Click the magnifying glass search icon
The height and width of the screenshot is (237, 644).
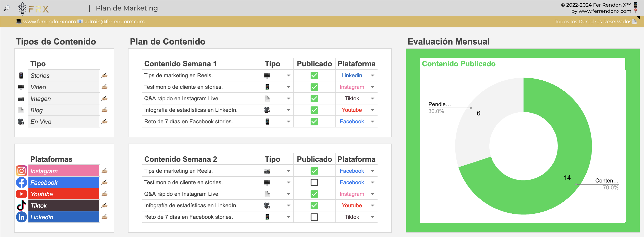(7, 8)
